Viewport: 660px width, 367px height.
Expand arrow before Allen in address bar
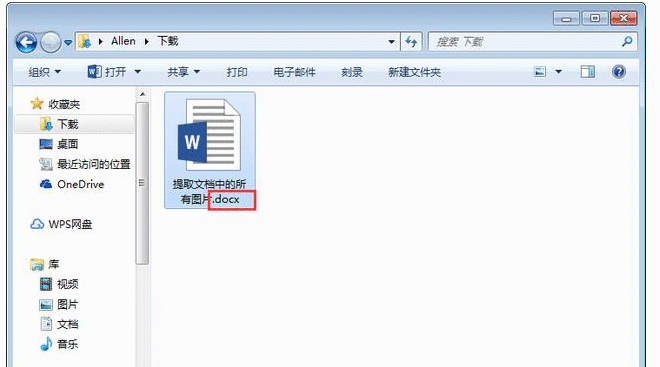tap(101, 42)
